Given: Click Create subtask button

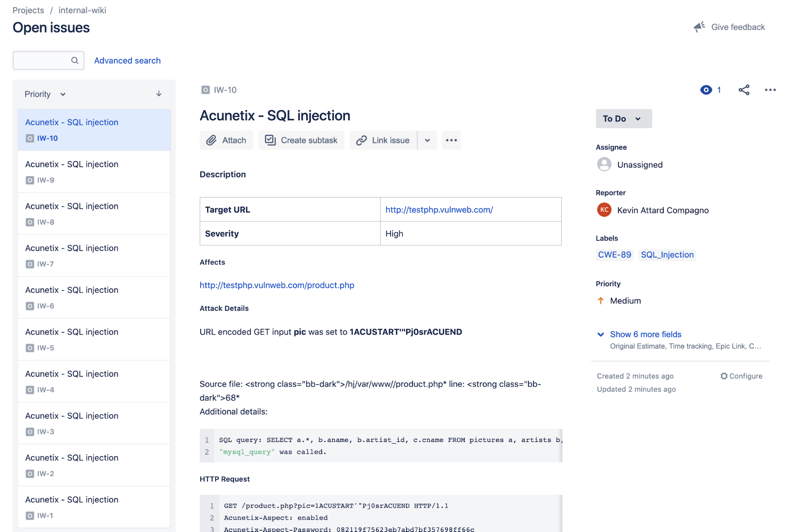Looking at the screenshot, I should coord(302,140).
